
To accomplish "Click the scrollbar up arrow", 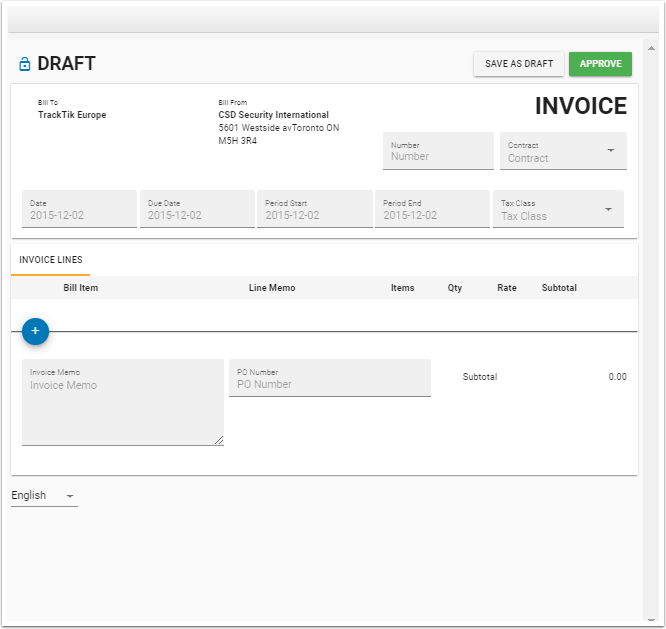I will [651, 48].
